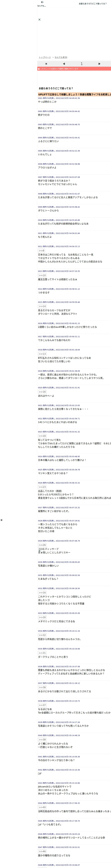111x868 pixels.
Task: Follow the >>13 anchor in post 0018
Action: click(42, 354)
